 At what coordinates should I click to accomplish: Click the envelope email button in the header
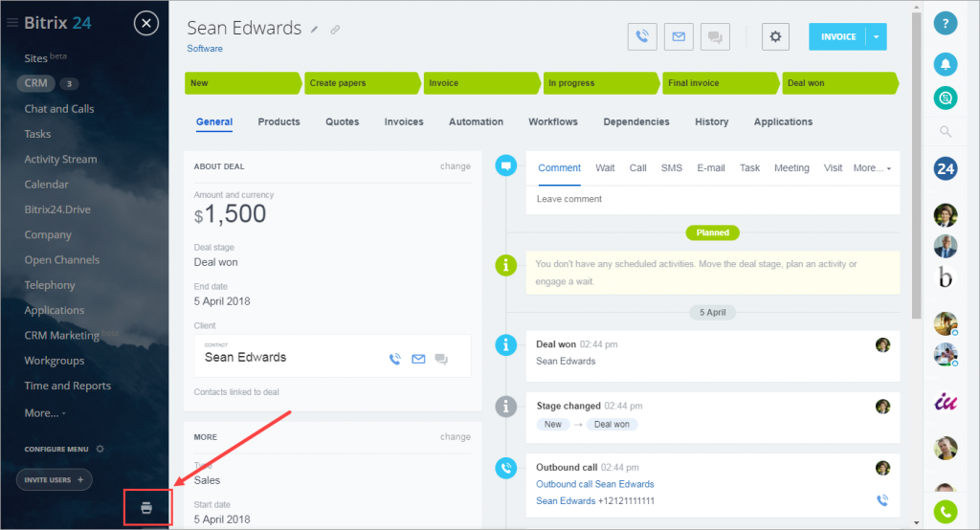click(x=679, y=37)
